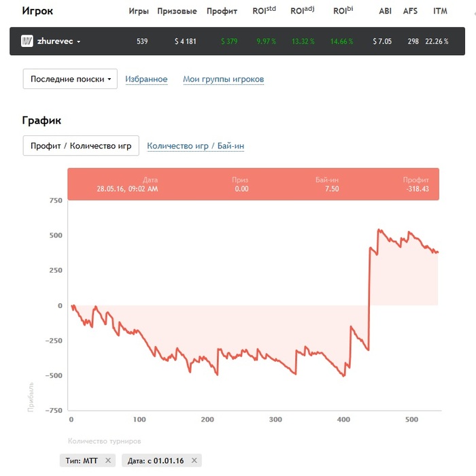Remove the Дата: с 01.01.16 filter
This screenshot has height=476, width=476.
click(194, 460)
